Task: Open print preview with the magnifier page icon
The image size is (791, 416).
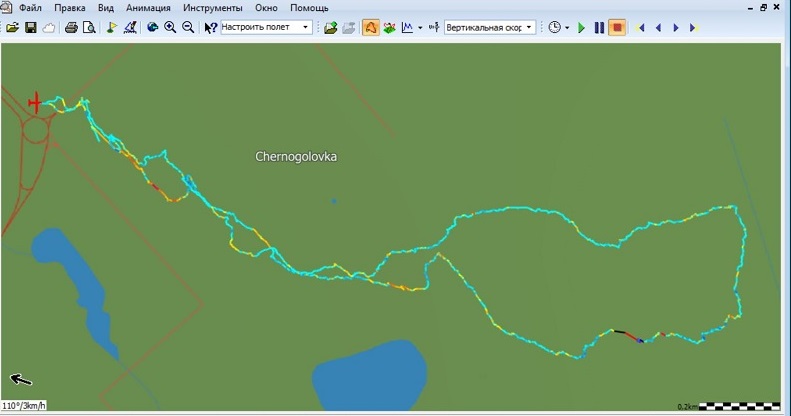Action: 89,28
